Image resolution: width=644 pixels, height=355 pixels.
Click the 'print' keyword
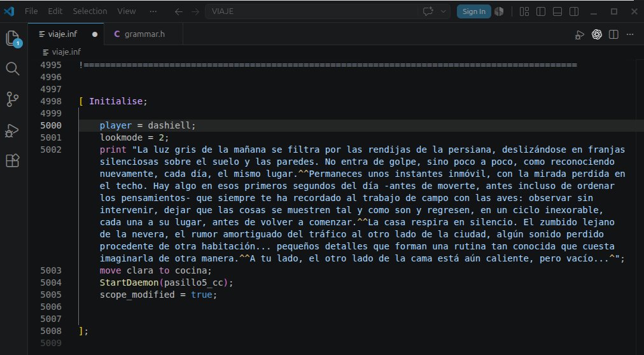[113, 150]
